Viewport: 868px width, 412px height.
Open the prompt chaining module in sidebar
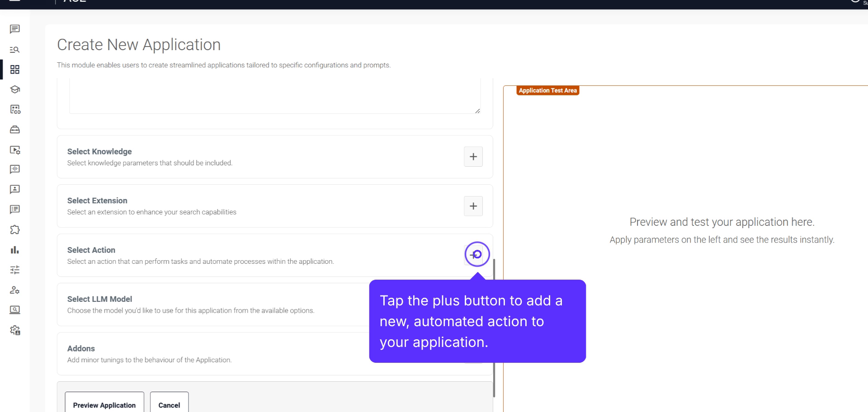tap(15, 110)
